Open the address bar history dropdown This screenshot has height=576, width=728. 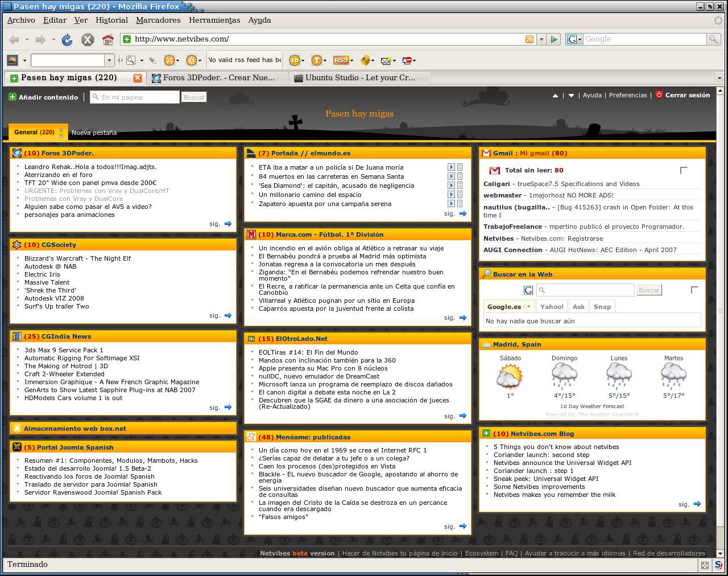click(541, 39)
